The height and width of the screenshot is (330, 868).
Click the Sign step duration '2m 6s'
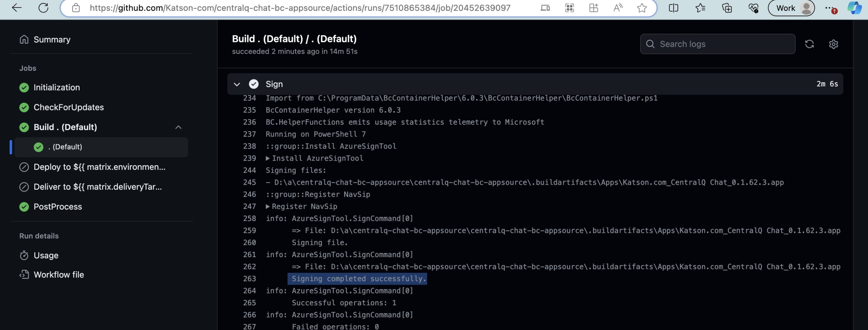(827, 84)
